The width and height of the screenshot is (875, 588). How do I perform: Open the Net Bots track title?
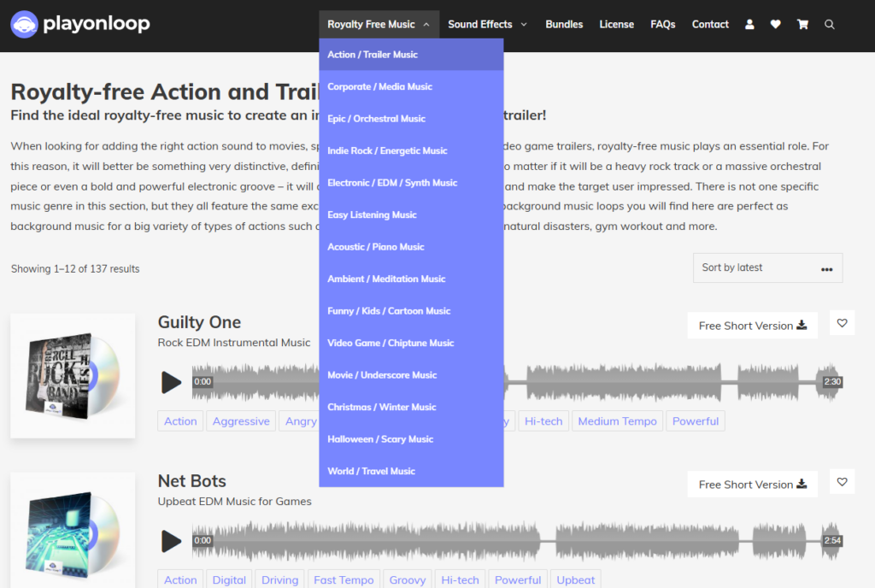point(192,481)
